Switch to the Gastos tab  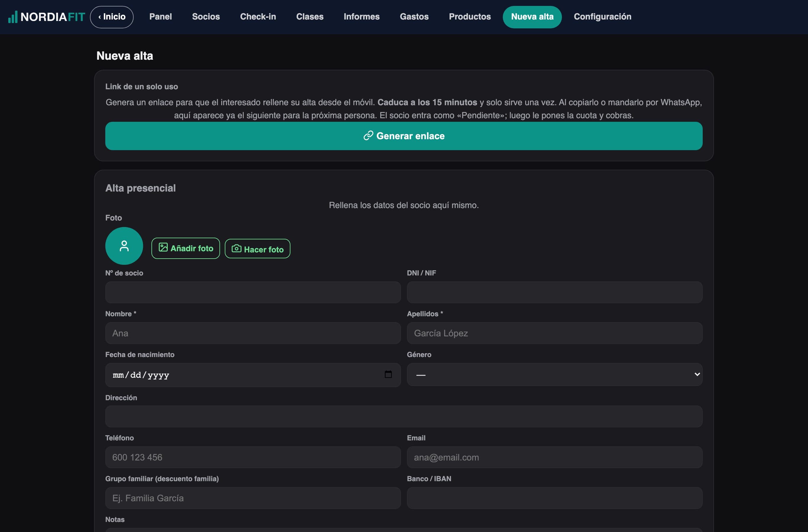(414, 17)
